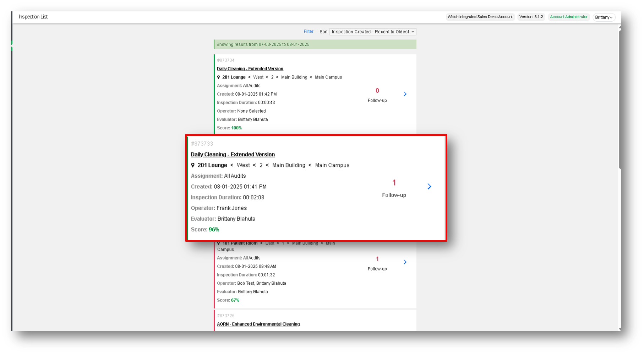Click the Score 67% value
Screen dimensions: 644x354
pos(235,300)
